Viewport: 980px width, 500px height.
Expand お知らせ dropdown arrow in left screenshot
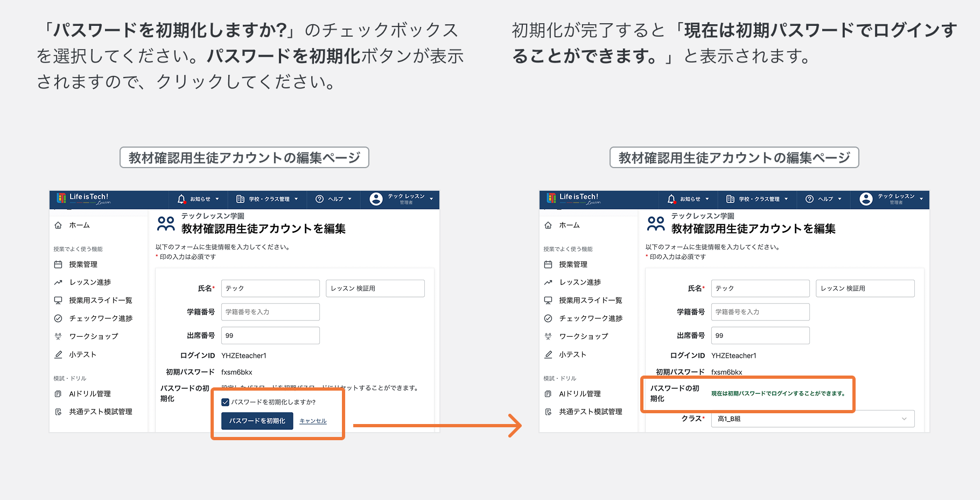pos(217,199)
